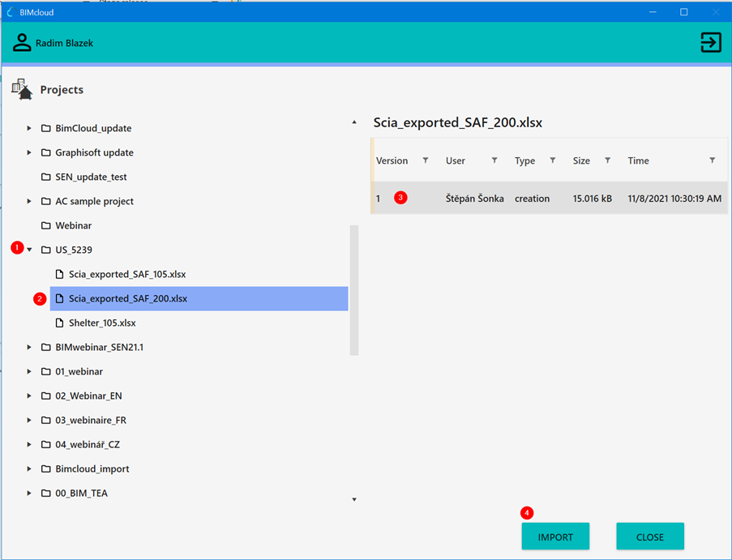Click the BIMwebinar_SEN21.1 folder icon
Viewport: 732px width, 560px height.
tap(45, 347)
